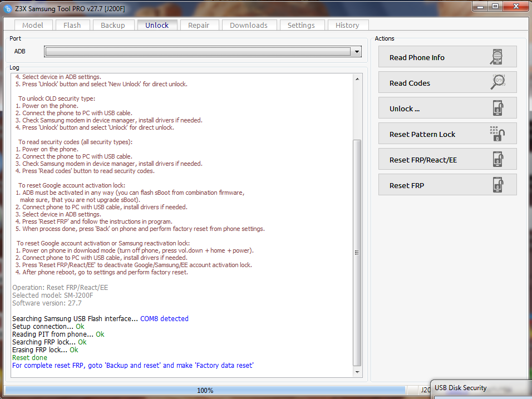
Task: View the History tab
Action: 347,25
